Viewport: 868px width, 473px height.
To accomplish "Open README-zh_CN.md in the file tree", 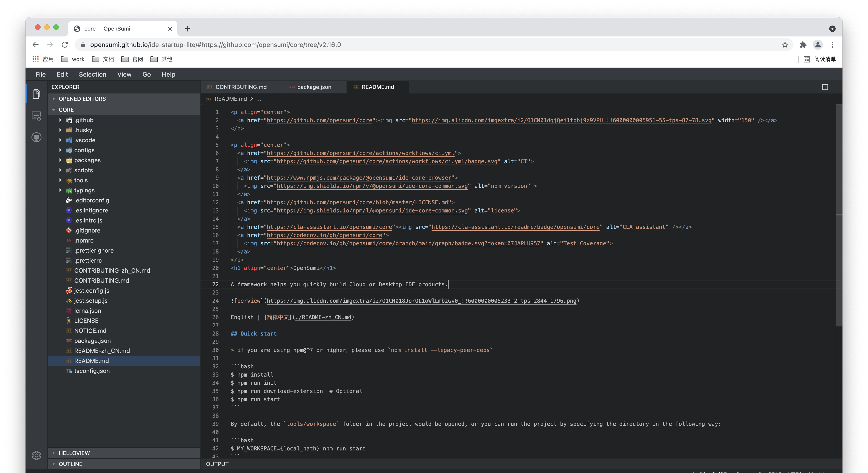I will (x=124, y=351).
